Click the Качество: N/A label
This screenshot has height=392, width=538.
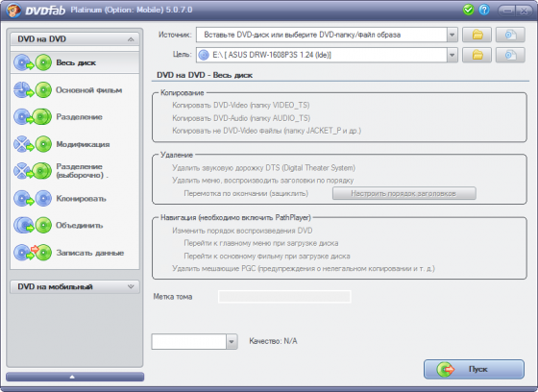point(273,341)
